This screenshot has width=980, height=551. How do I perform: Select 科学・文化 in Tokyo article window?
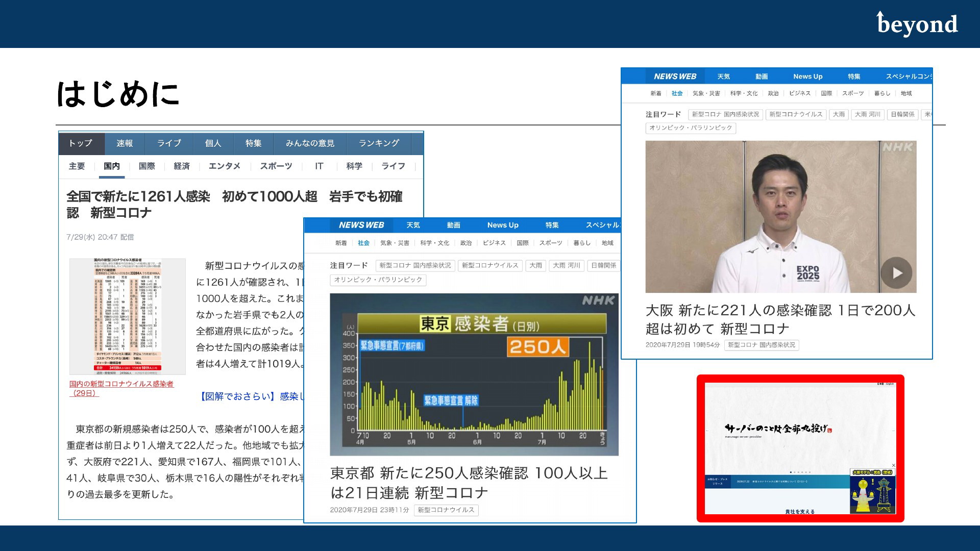[435, 243]
